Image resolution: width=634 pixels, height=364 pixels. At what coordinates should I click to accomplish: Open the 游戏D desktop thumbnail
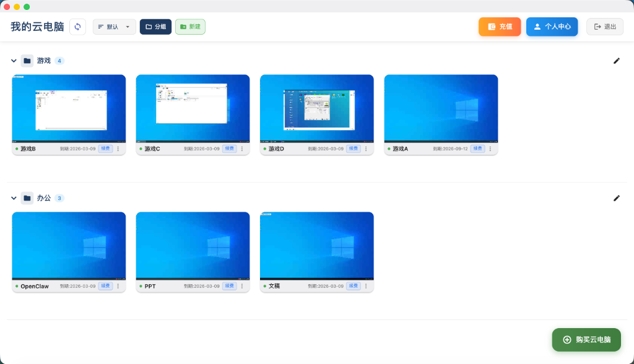pyautogui.click(x=316, y=108)
